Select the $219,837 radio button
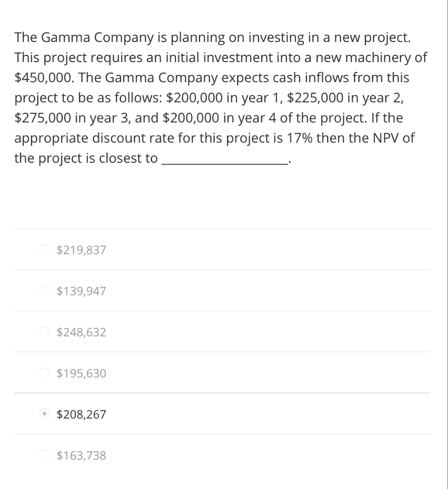448x489 pixels. click(44, 249)
